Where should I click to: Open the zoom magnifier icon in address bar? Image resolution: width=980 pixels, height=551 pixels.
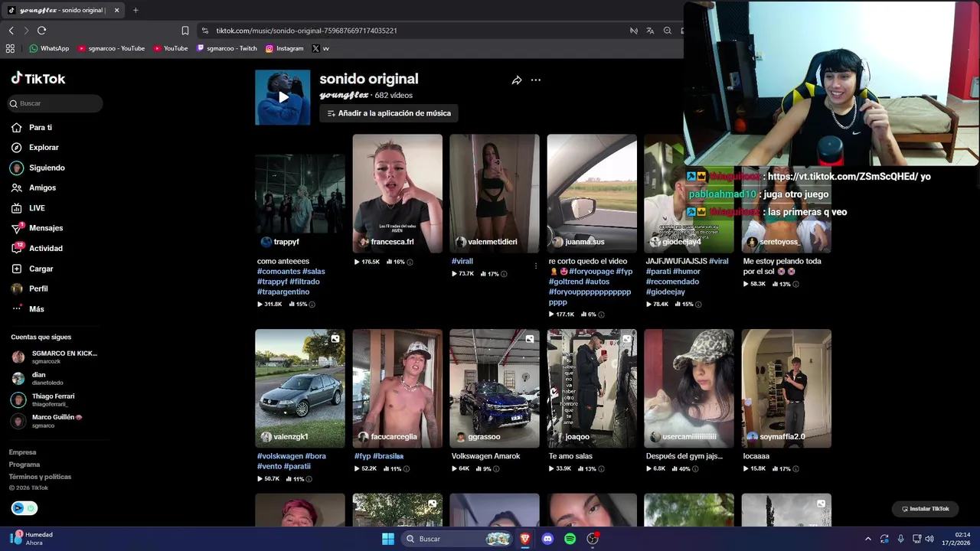668,31
